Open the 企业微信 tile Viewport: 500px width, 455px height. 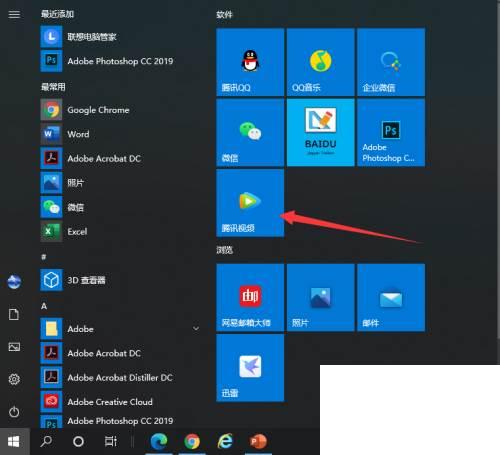(x=391, y=62)
